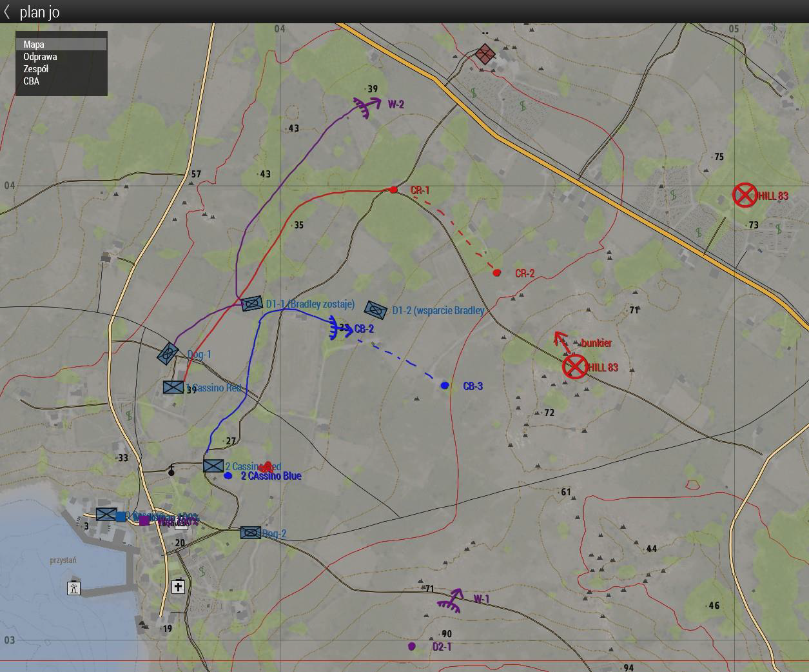
Task: Click the D1-2 (wsparcie Bradley) unit marker
Action: (376, 310)
